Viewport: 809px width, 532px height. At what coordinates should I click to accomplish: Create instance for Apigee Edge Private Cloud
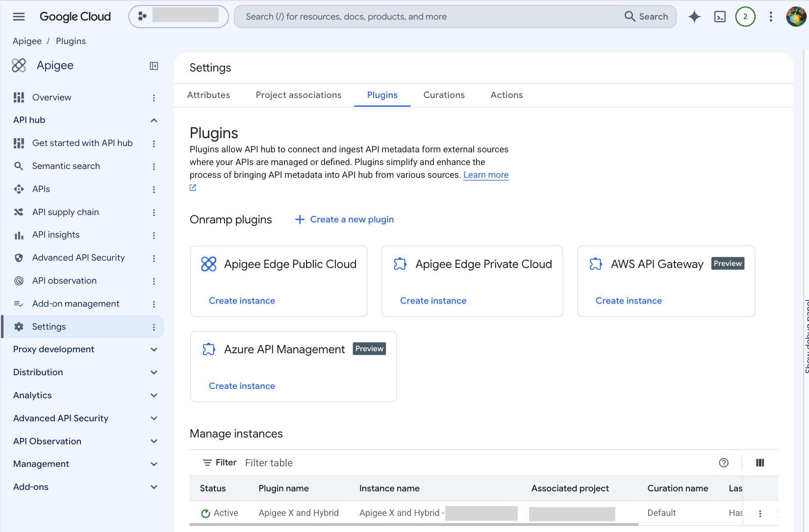(x=433, y=301)
